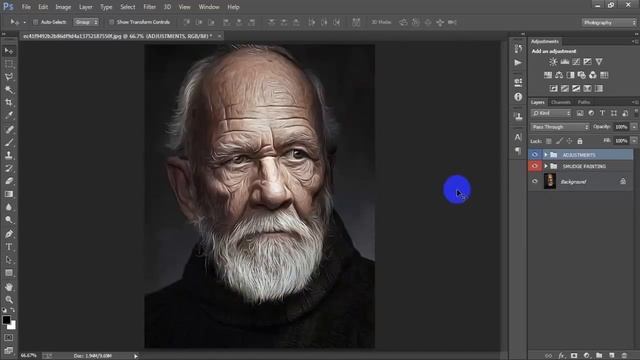Select the Crop tool
Viewport: 640px width, 360px height.
click(9, 102)
